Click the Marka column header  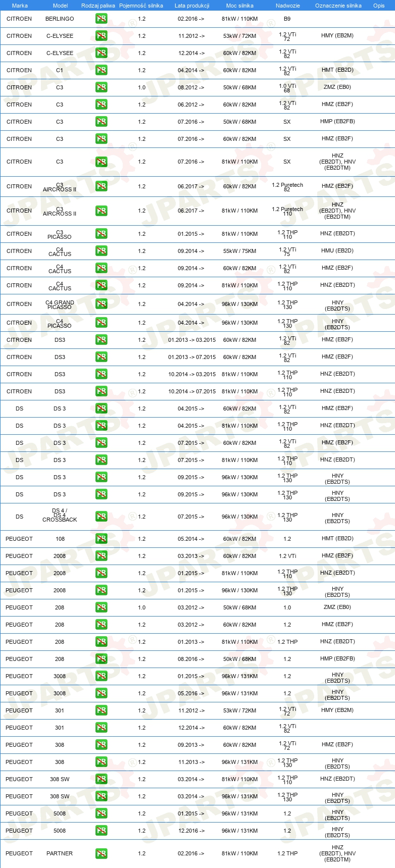click(x=20, y=6)
